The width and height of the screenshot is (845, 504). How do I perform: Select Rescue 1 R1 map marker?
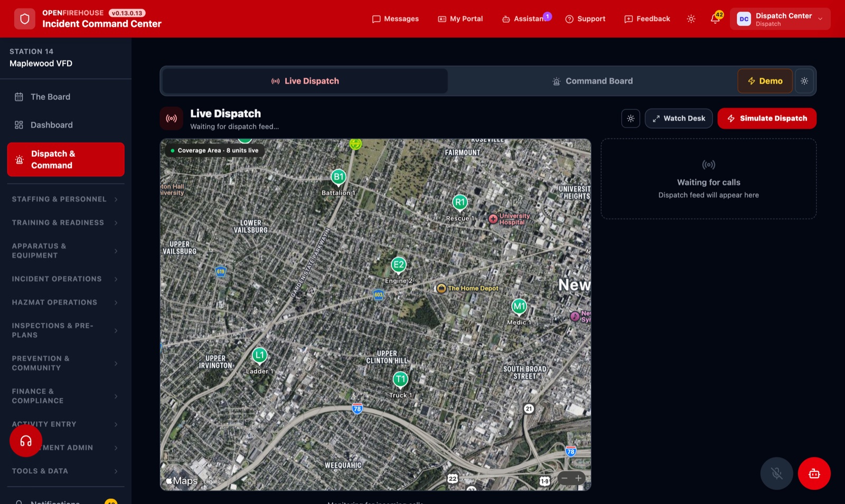click(x=460, y=203)
